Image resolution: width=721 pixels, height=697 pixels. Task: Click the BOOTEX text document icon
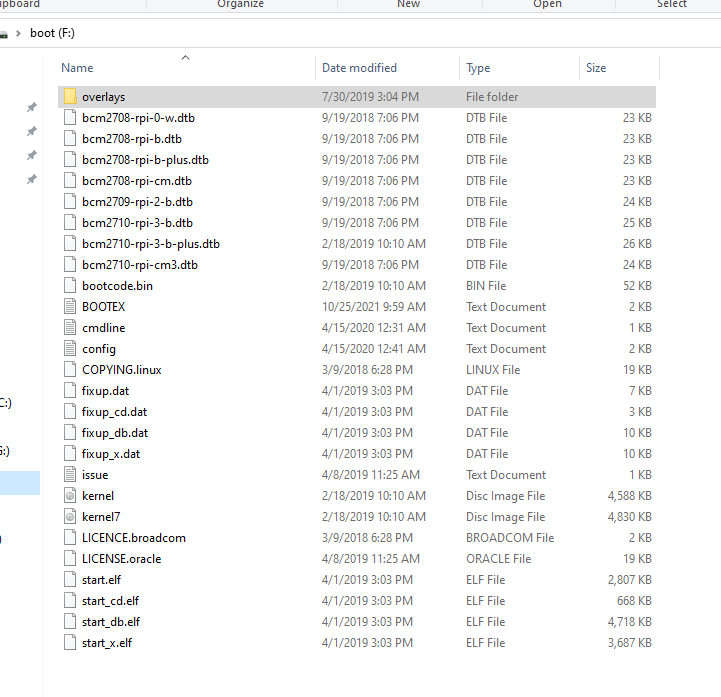click(69, 307)
